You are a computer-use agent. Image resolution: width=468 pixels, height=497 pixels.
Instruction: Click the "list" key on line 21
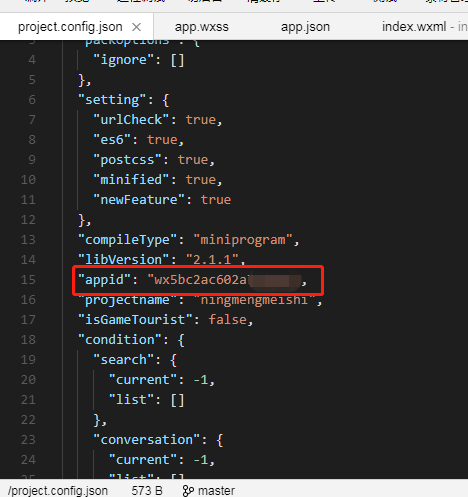coord(131,400)
